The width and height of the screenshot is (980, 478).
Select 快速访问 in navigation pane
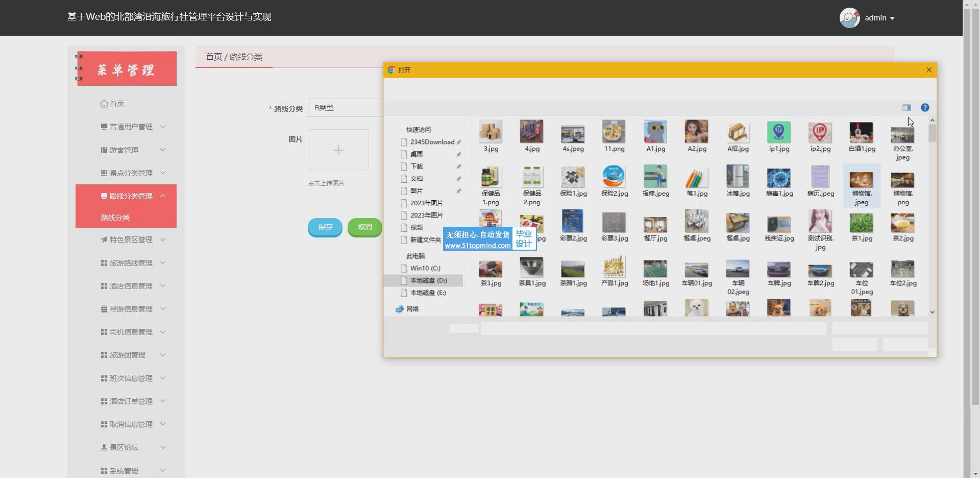(419, 130)
